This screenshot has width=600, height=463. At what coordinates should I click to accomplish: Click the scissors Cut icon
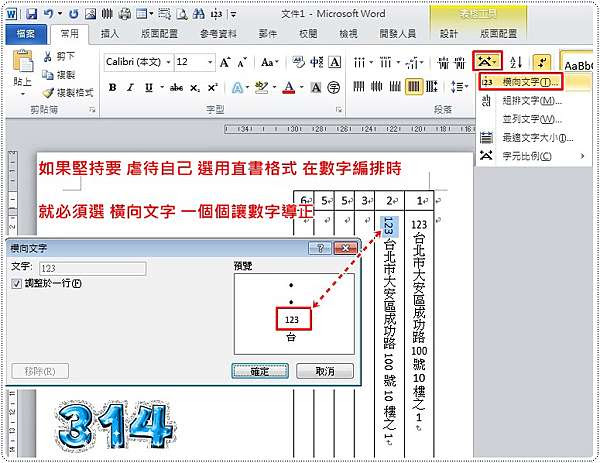[x=47, y=57]
